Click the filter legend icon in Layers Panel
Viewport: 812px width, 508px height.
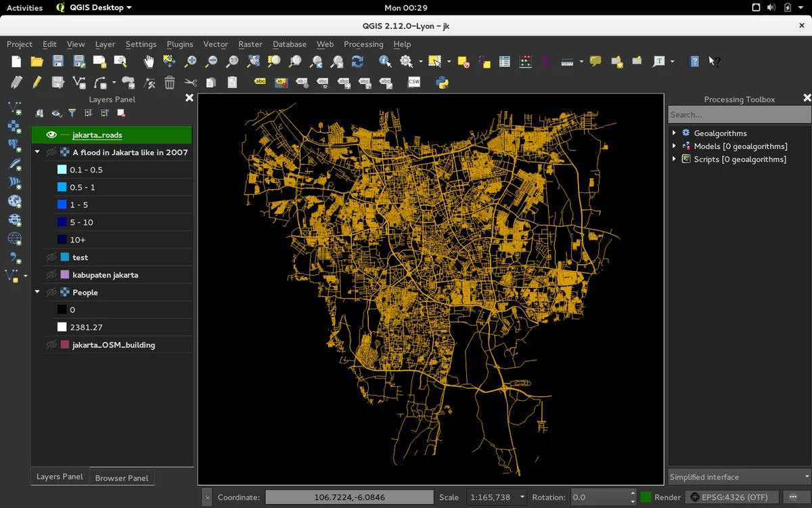pos(72,113)
